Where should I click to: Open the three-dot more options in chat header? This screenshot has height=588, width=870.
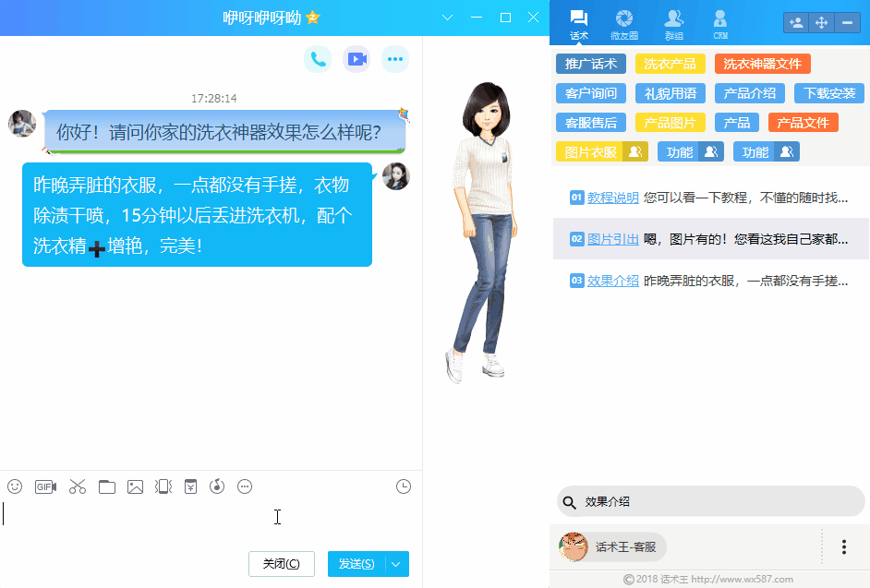(395, 59)
